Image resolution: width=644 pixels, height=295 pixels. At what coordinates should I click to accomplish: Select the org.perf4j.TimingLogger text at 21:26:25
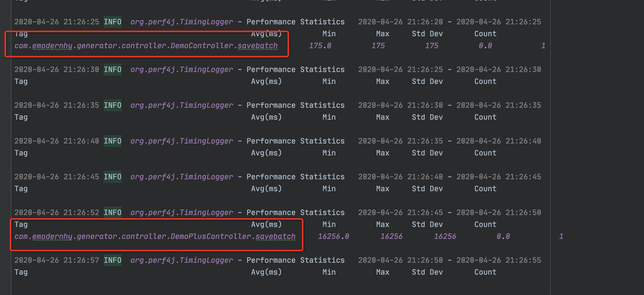[181, 22]
